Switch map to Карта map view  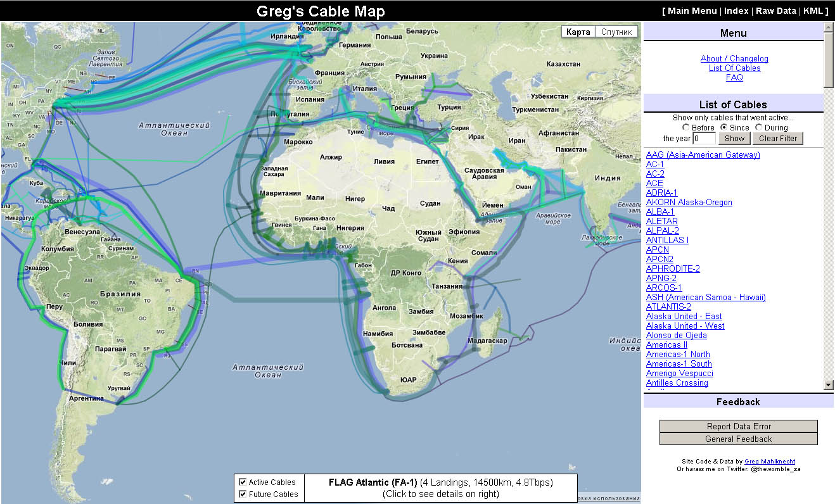pyautogui.click(x=578, y=32)
